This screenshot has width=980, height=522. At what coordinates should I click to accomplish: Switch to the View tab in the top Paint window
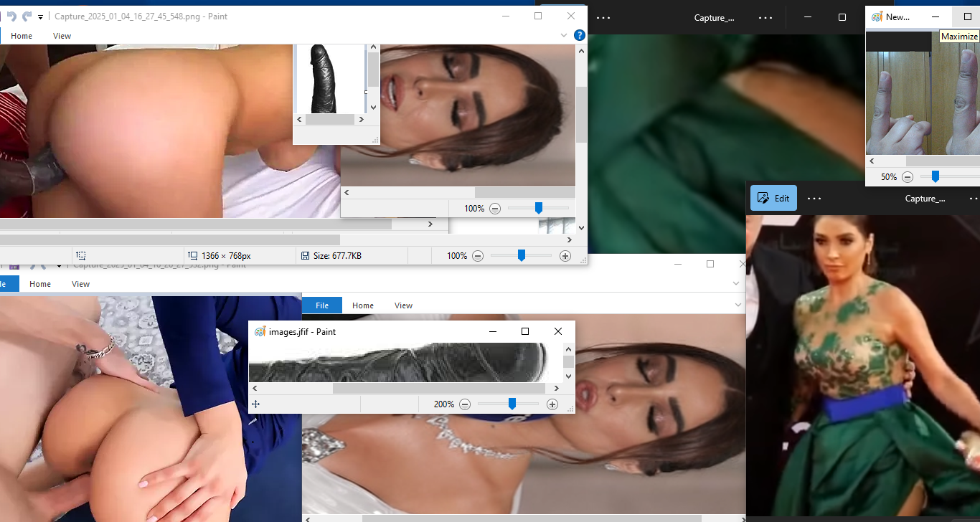[62, 36]
